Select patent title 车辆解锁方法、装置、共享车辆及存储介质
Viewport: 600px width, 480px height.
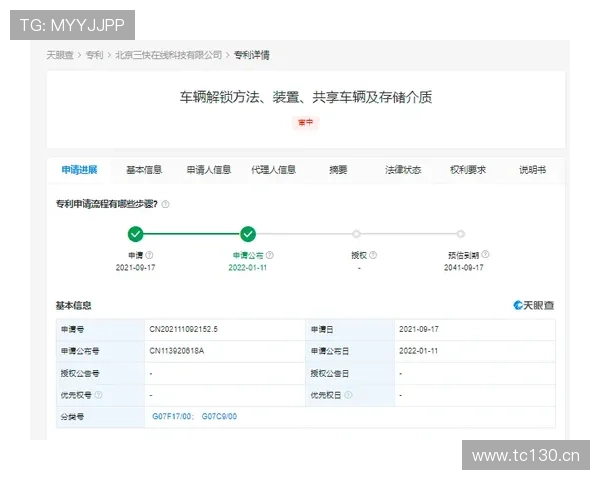tap(306, 97)
